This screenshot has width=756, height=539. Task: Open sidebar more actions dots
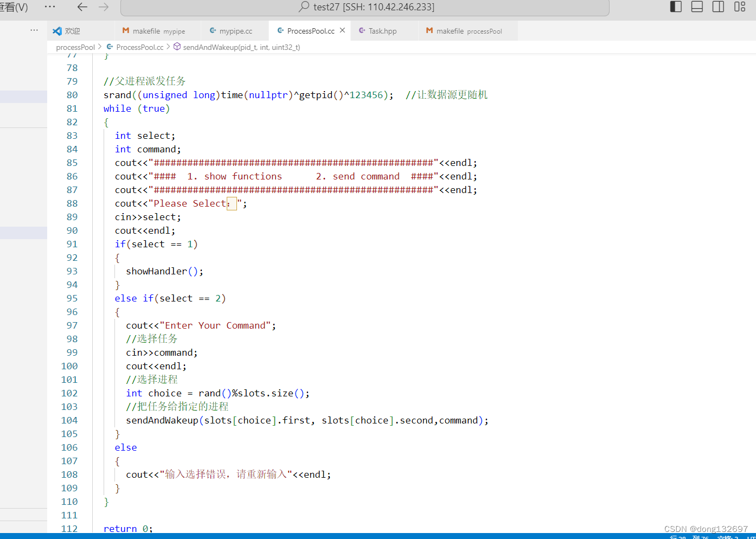click(34, 30)
